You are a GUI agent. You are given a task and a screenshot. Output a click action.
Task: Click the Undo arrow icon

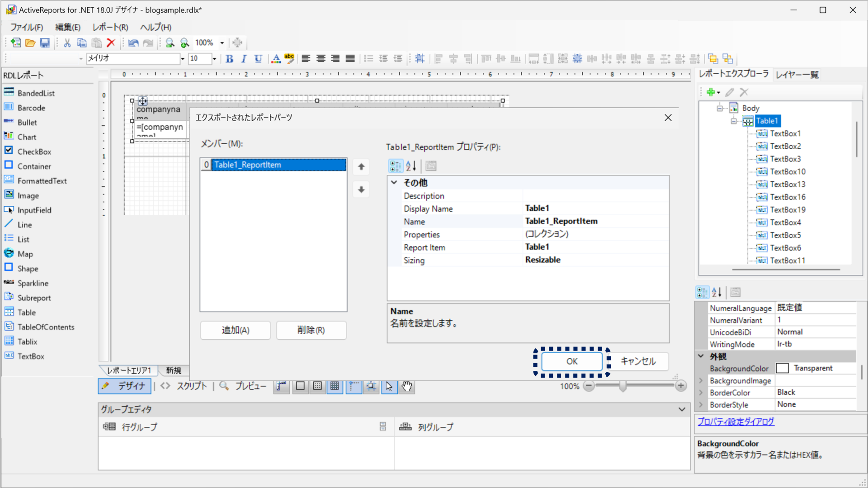[x=133, y=43]
